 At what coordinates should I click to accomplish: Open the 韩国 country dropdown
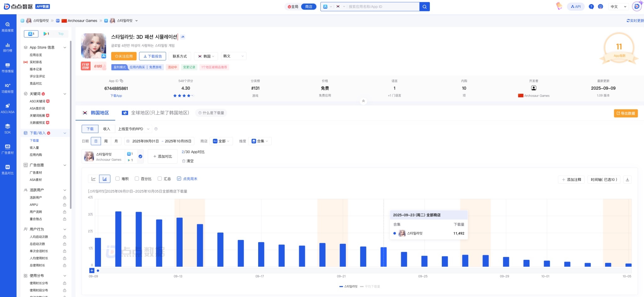(206, 56)
